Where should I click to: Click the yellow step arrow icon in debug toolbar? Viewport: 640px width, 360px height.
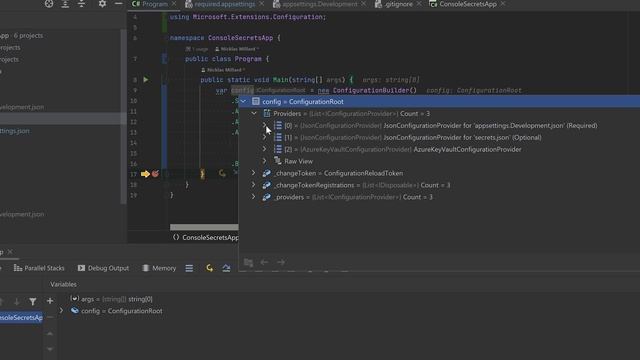coord(209,268)
